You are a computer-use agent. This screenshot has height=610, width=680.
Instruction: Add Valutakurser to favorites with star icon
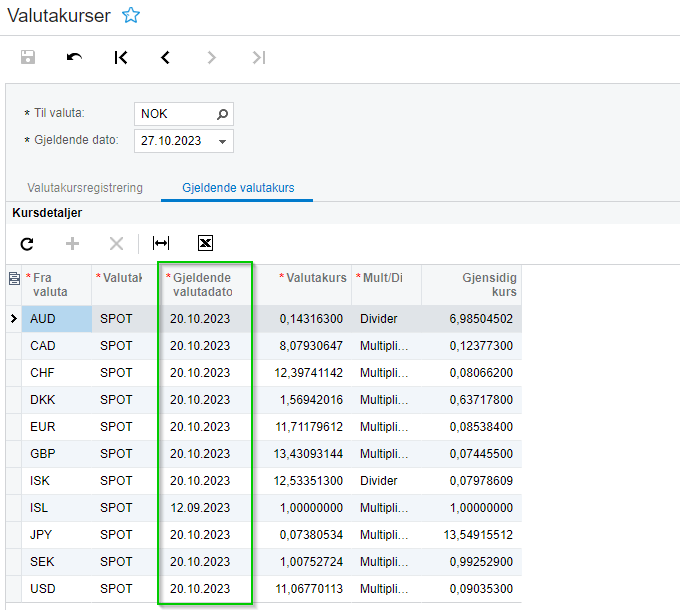[131, 16]
